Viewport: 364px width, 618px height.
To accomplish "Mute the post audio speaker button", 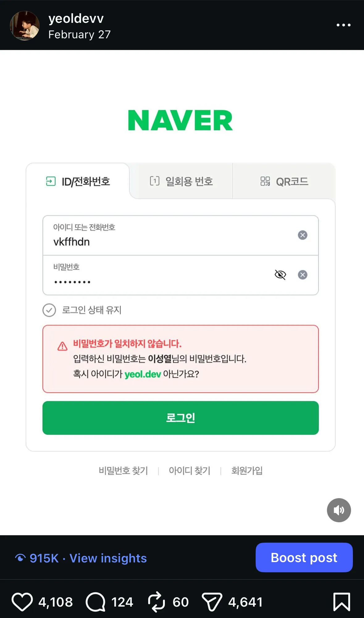I will [339, 510].
